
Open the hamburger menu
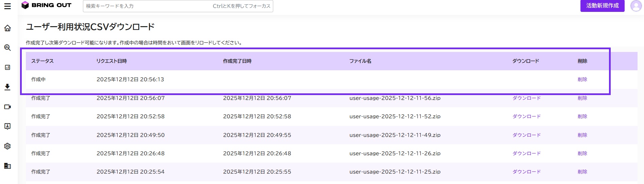tap(7, 6)
